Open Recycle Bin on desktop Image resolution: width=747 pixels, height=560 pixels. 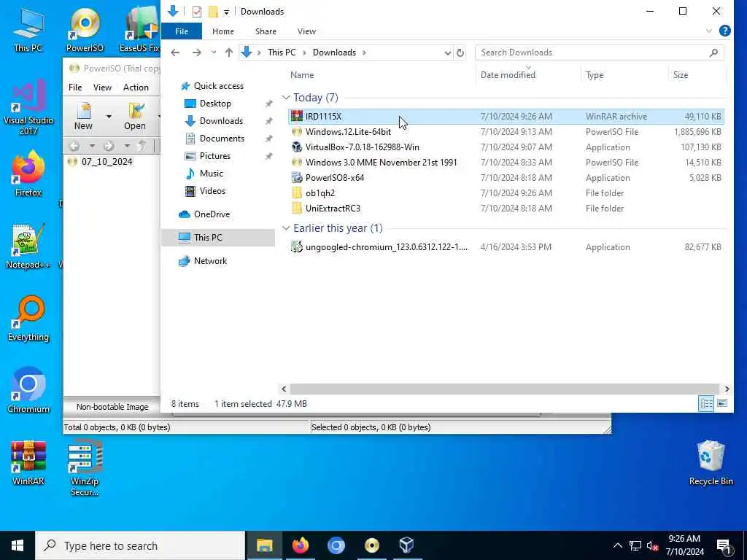point(711,463)
